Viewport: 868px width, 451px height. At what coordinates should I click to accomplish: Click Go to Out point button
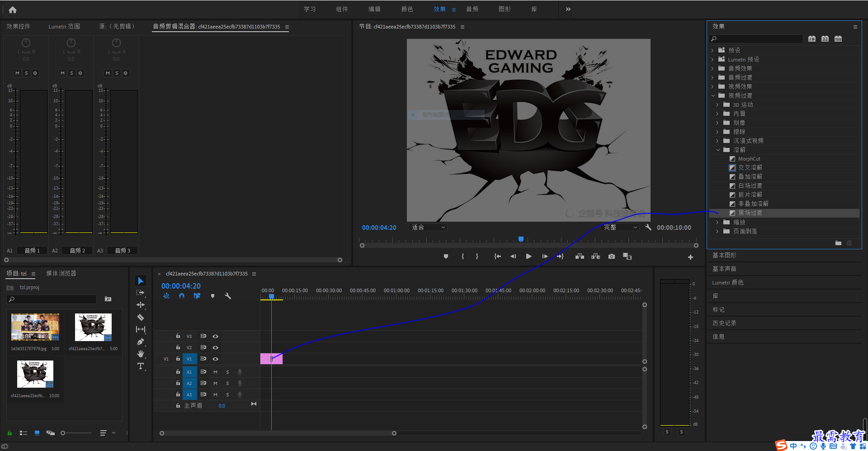pyautogui.click(x=560, y=256)
